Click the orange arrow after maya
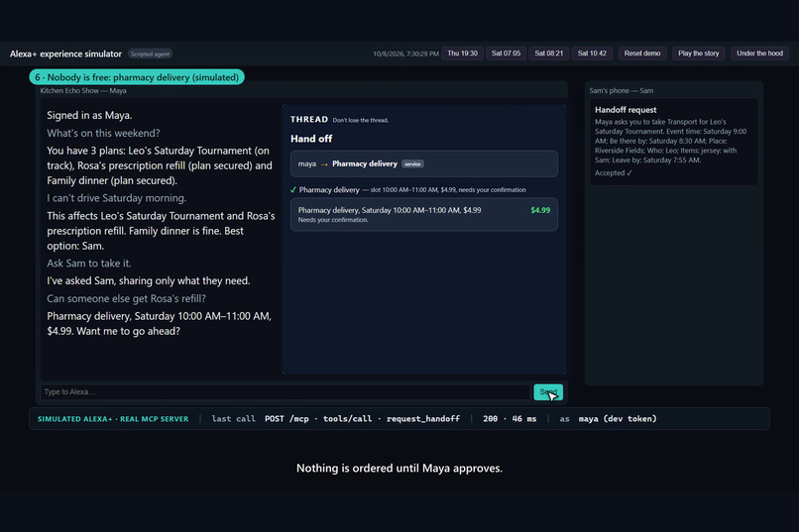 pyautogui.click(x=324, y=164)
